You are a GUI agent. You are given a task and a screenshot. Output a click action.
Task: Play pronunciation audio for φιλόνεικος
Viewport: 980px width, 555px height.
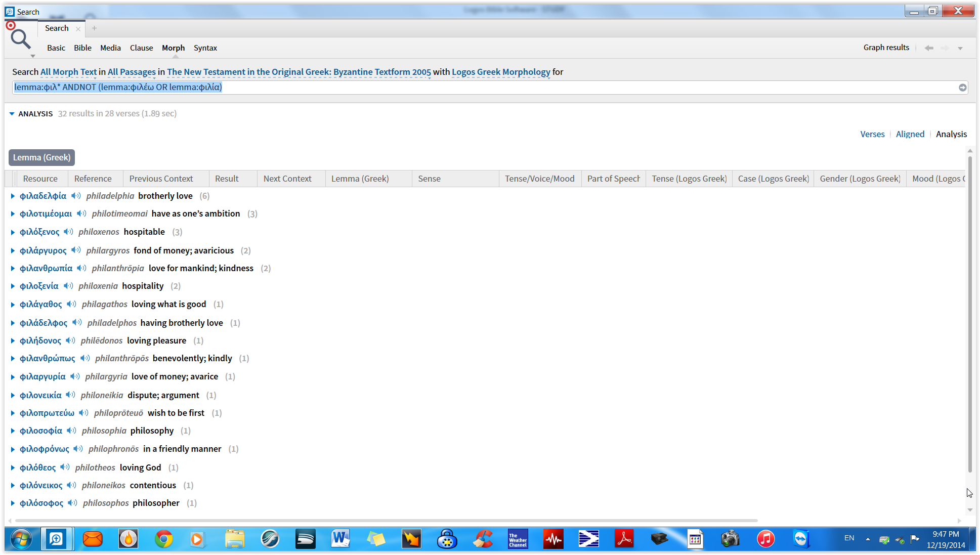tap(71, 485)
